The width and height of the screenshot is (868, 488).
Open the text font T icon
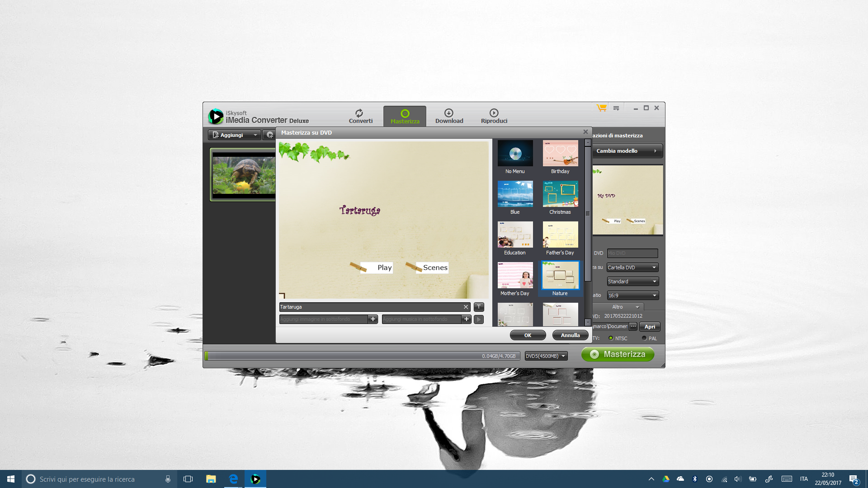[x=479, y=307]
